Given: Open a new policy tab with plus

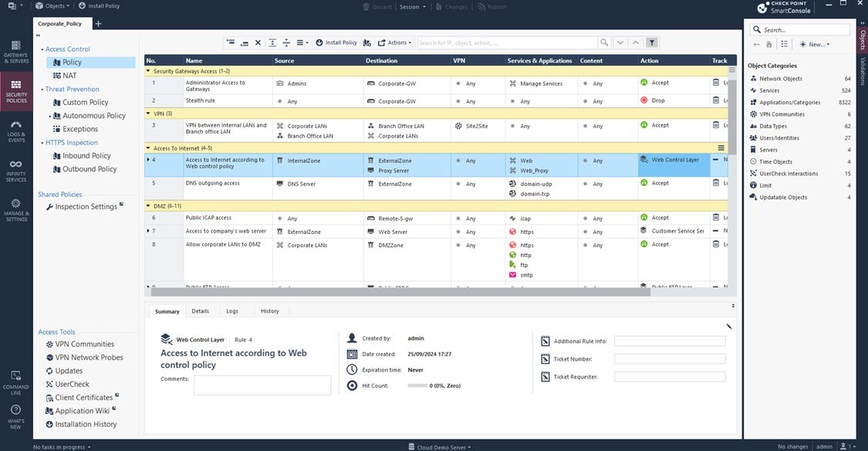Looking at the screenshot, I should pos(98,24).
